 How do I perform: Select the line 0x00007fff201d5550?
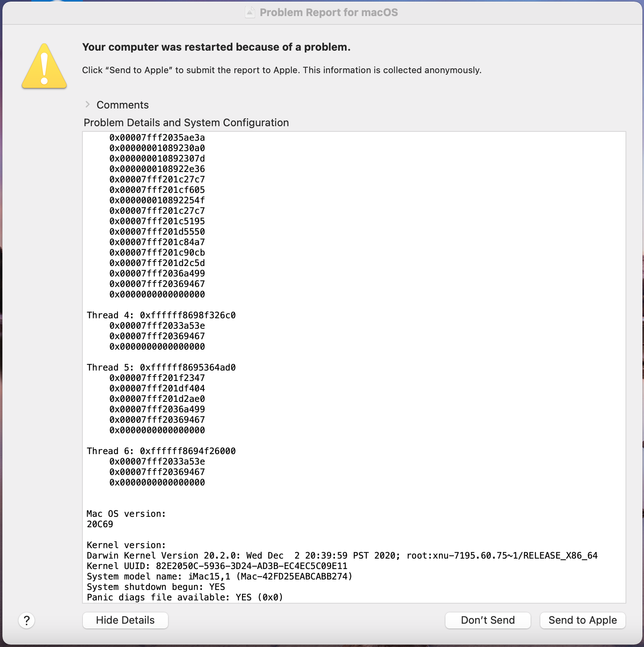(x=157, y=231)
